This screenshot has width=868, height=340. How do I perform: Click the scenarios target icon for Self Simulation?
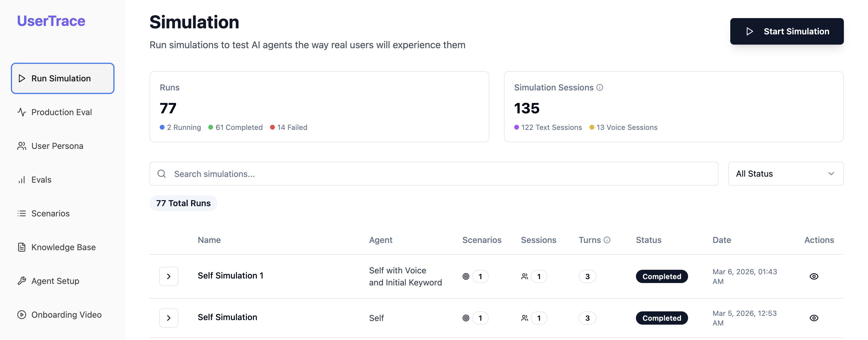click(x=466, y=318)
